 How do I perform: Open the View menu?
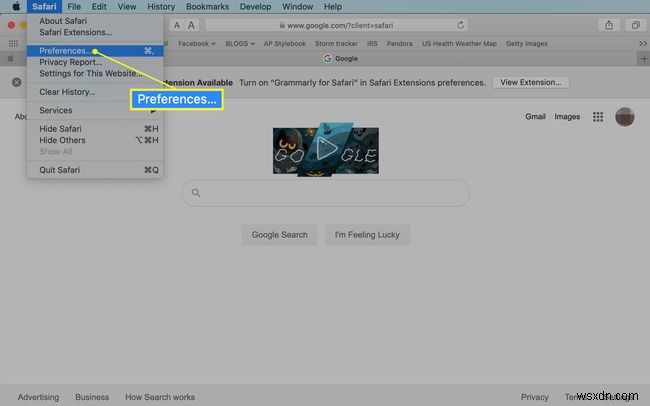tap(127, 7)
